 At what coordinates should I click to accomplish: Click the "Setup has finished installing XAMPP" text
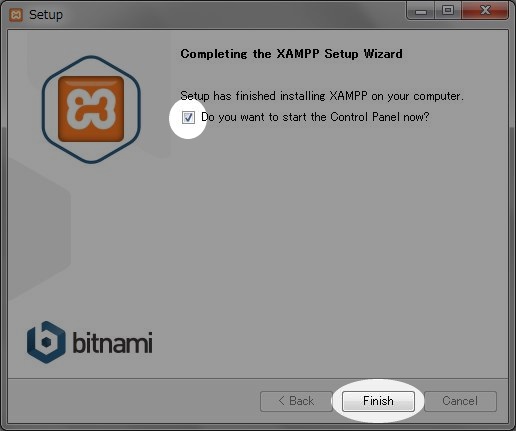pos(322,96)
